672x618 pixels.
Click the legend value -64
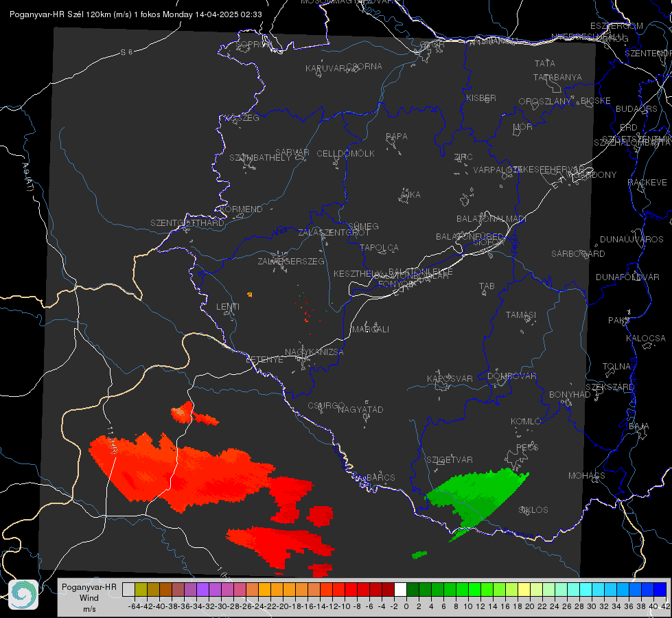coord(134,606)
